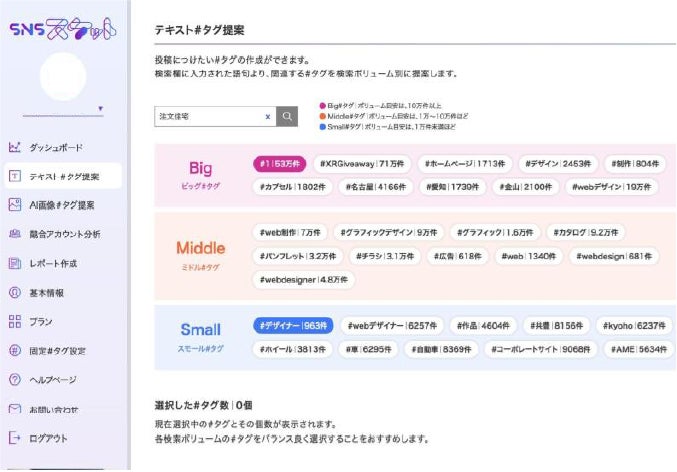Click the レポート作成 document icon
677x472 pixels.
[x=15, y=263]
